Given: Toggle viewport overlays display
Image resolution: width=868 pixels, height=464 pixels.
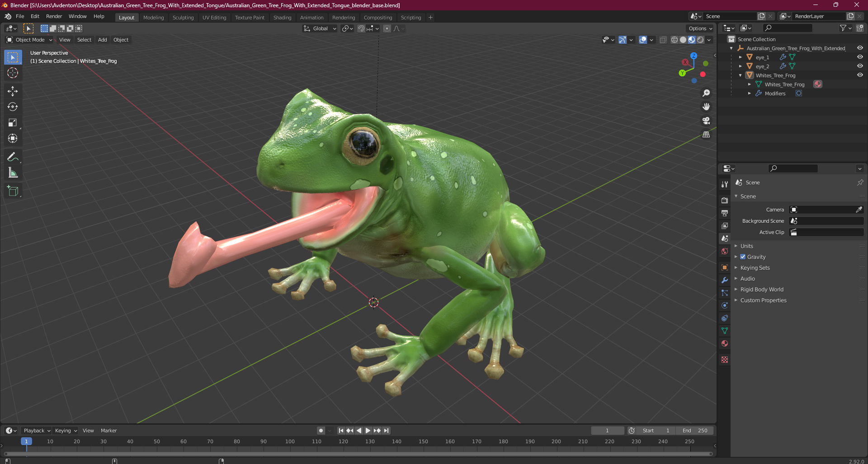Looking at the screenshot, I should pyautogui.click(x=643, y=40).
